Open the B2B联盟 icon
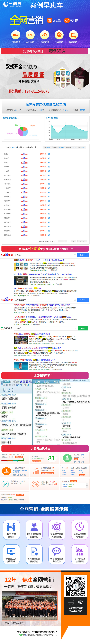90x644 pixels. point(30,35)
